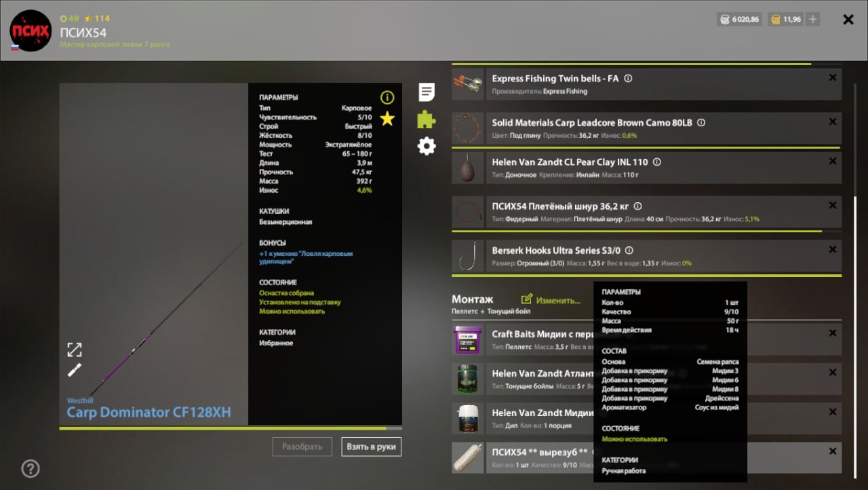Viewport: 868px width, 490px height.
Task: Open the help question mark icon
Action: (x=31, y=468)
